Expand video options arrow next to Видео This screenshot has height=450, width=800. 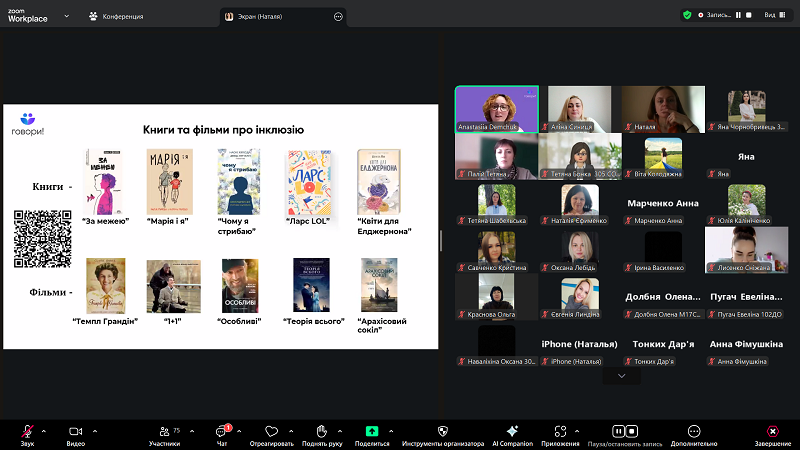pos(96,430)
